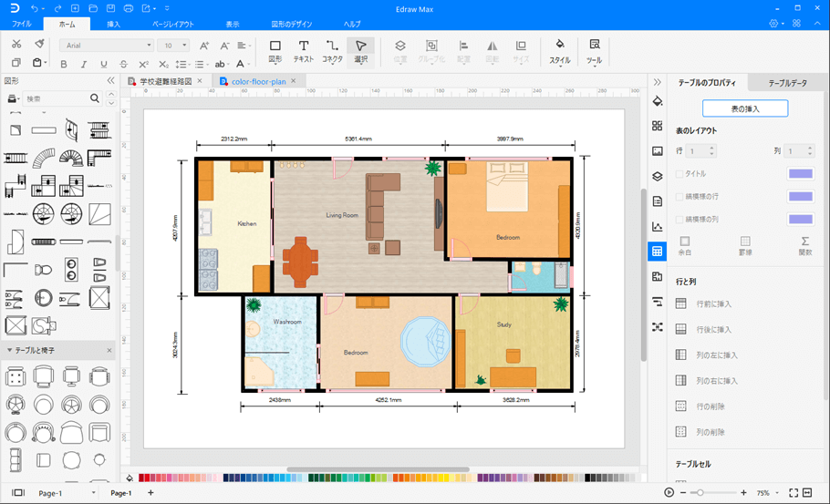Open the chart panel in right sidebar
Image resolution: width=830 pixels, height=504 pixels.
pyautogui.click(x=658, y=227)
